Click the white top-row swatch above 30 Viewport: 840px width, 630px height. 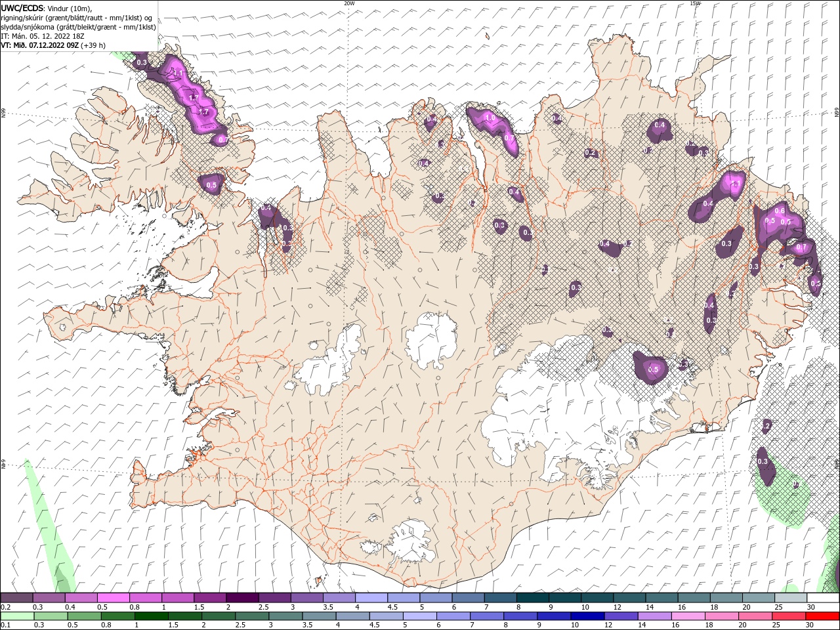822,598
